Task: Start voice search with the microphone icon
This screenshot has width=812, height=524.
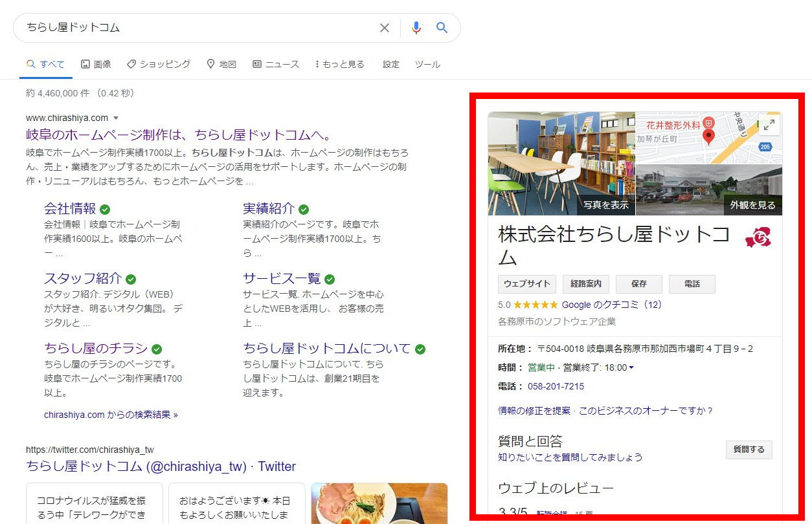Action: 416,28
